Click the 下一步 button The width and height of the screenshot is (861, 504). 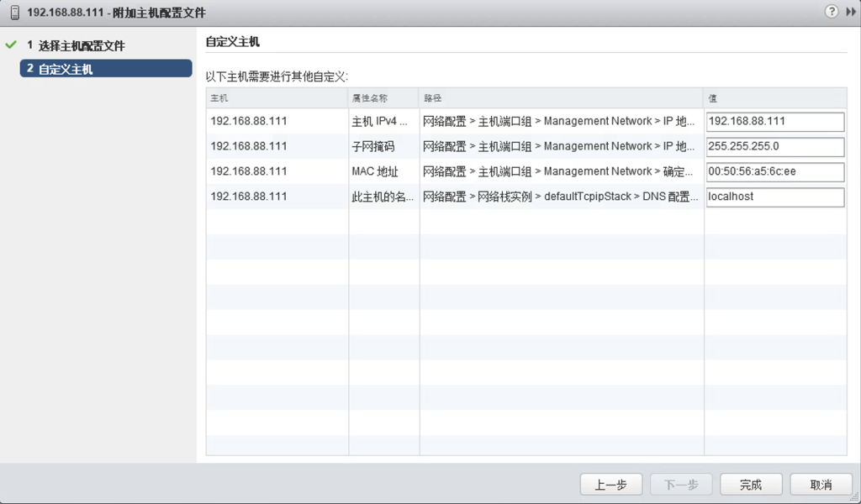(681, 485)
